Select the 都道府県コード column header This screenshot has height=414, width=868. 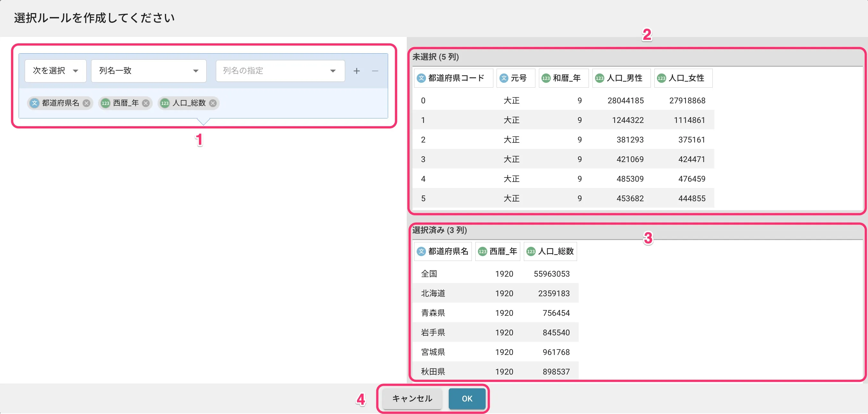pyautogui.click(x=454, y=78)
